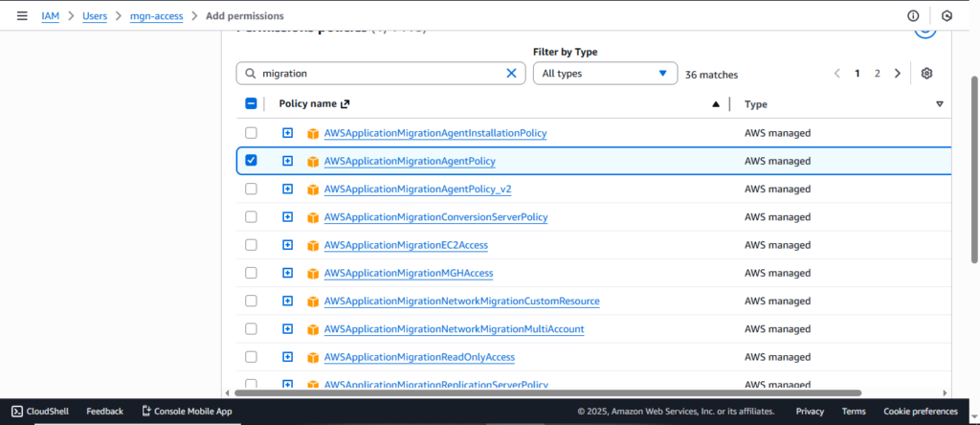The image size is (980, 425).
Task: Open the hamburger navigation menu
Action: [x=22, y=16]
